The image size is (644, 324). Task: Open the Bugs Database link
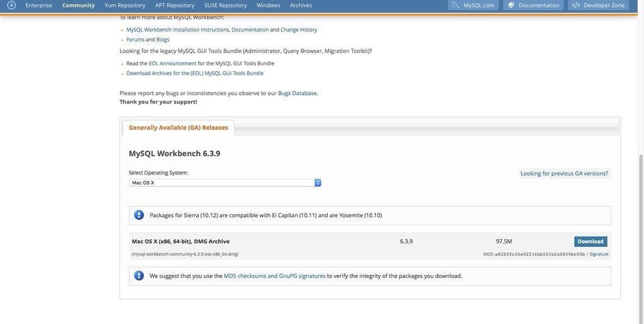click(297, 93)
